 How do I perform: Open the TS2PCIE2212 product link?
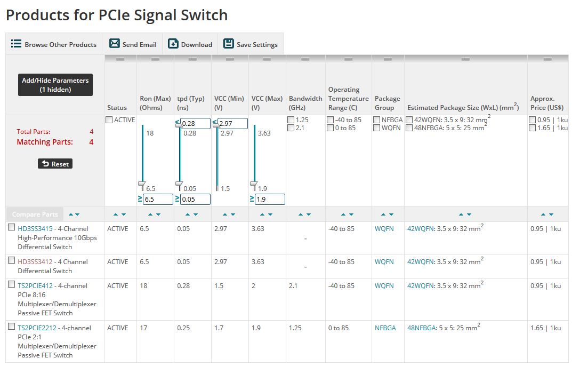click(x=37, y=328)
